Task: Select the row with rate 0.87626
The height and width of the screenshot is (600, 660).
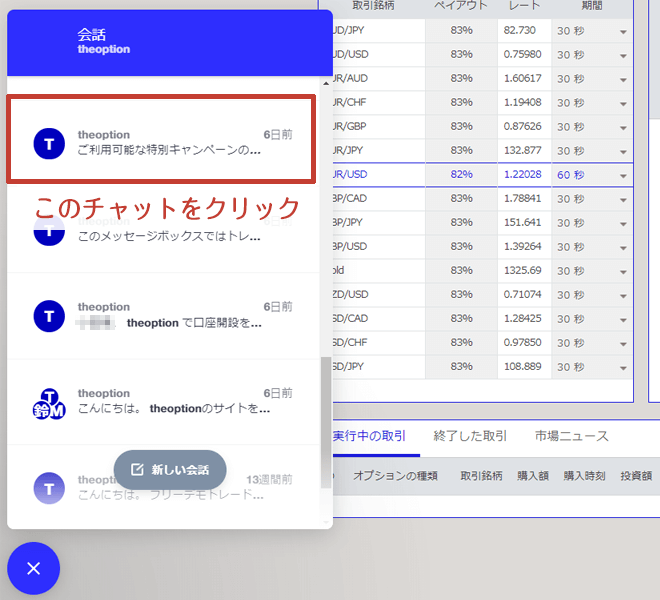Action: coord(483,126)
